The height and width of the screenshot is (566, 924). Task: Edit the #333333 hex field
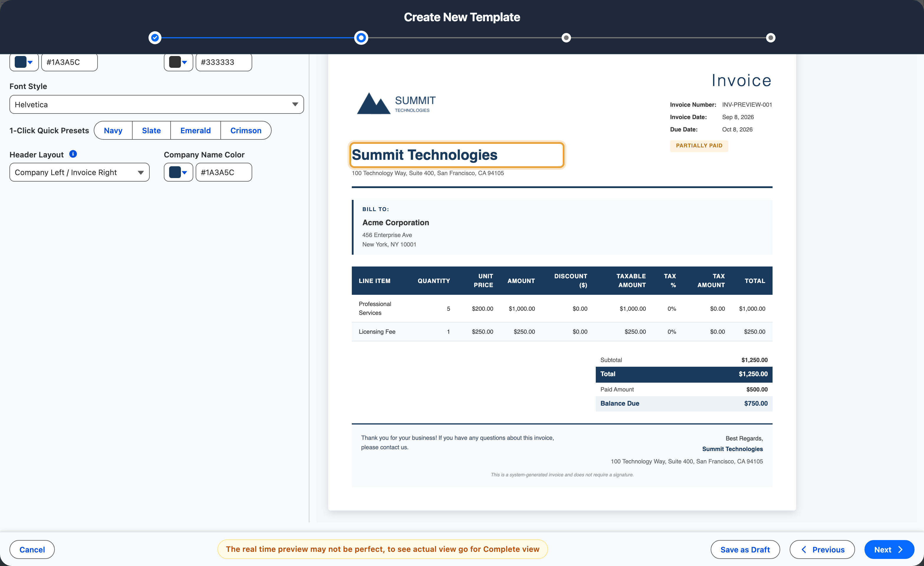(x=224, y=62)
